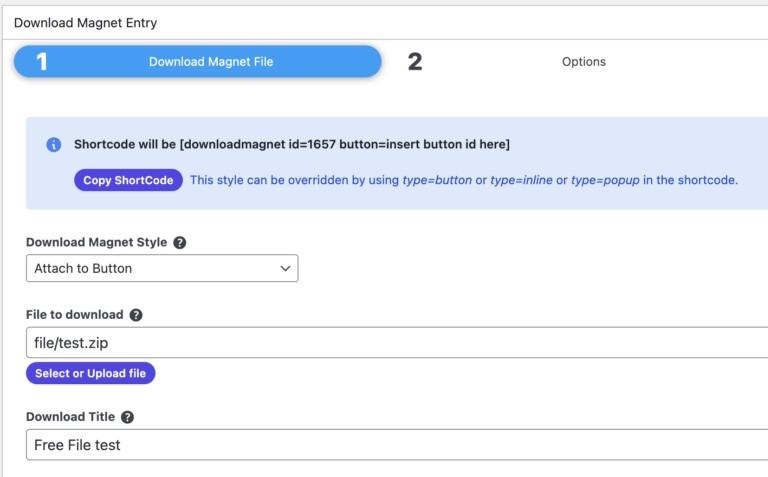
Task: Click the step number 1 indicator
Action: [42, 62]
